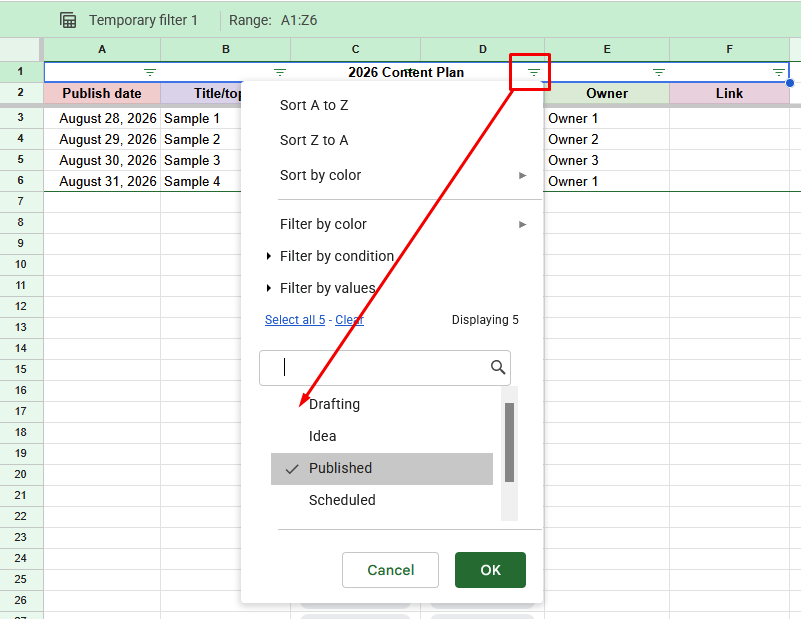The image size is (801, 619).
Task: Open the filter icon in column D
Action: click(534, 73)
